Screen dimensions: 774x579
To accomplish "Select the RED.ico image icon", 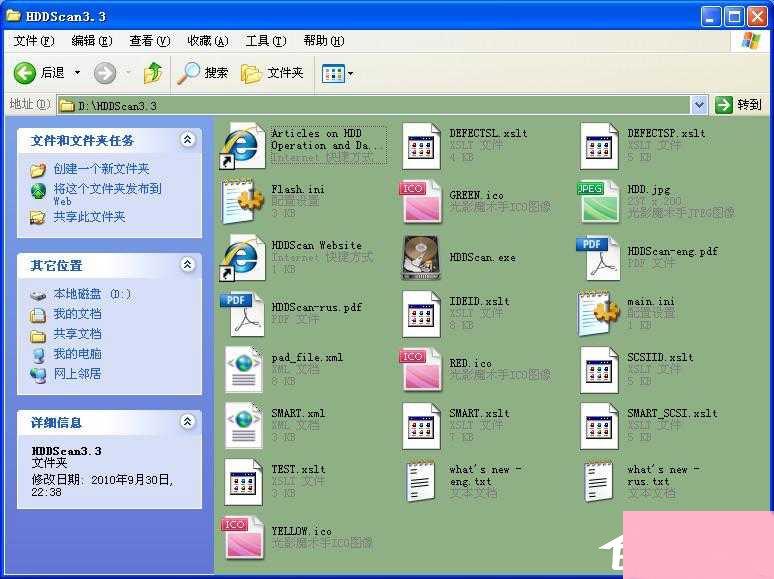I will coord(420,370).
